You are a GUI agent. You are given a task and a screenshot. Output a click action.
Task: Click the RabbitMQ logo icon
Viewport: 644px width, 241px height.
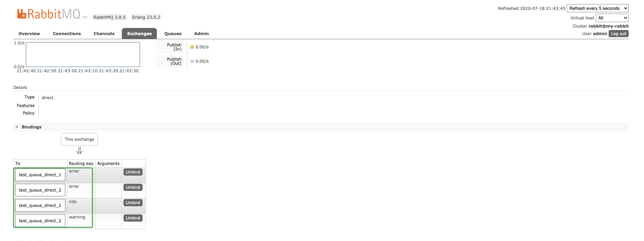(x=22, y=14)
